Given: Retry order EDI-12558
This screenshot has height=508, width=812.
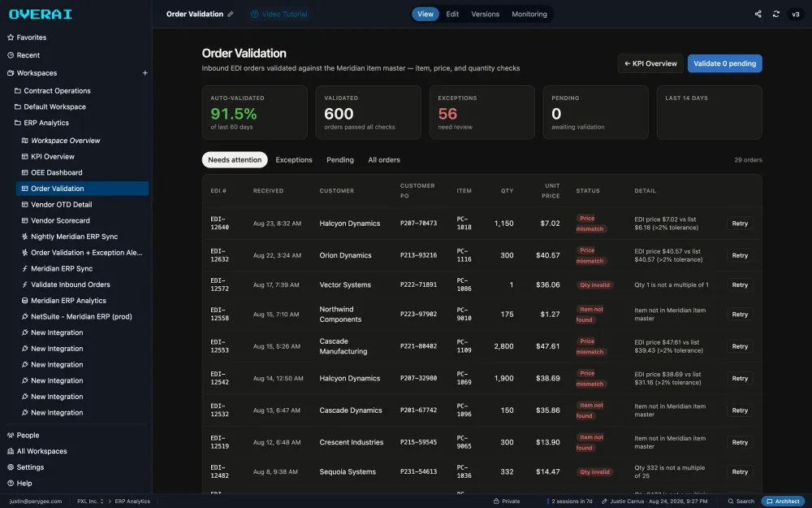Looking at the screenshot, I should tap(740, 315).
